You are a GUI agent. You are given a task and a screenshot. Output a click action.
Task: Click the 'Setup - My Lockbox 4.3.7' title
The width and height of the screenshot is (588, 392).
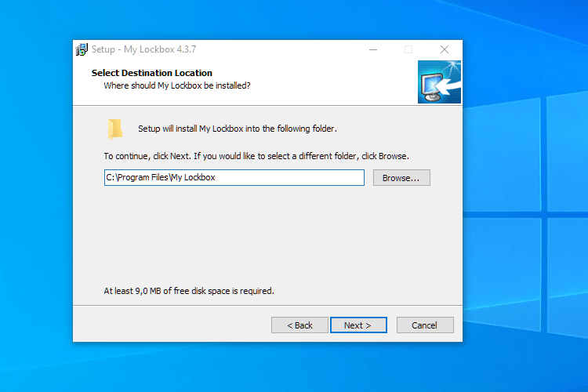(143, 49)
